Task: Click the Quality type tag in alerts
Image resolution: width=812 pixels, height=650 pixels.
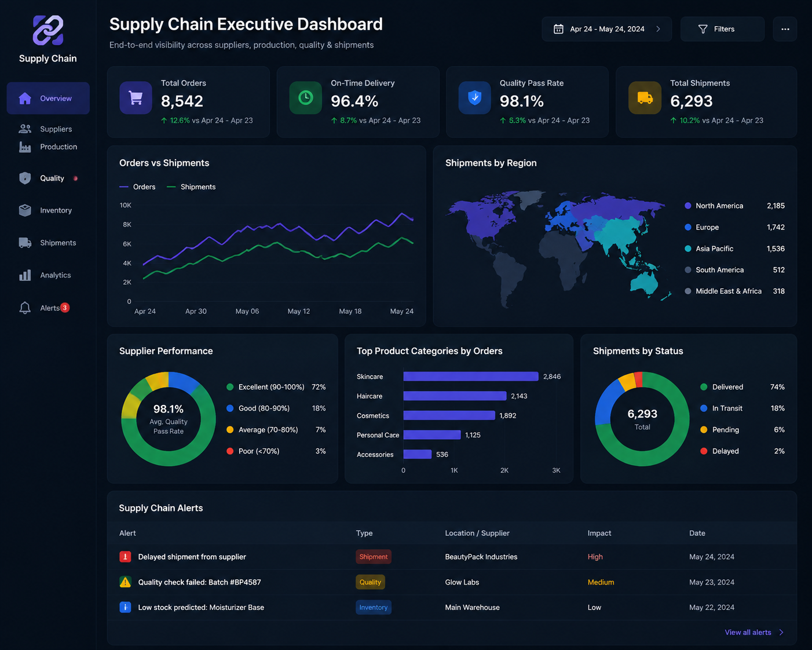Action: (370, 582)
